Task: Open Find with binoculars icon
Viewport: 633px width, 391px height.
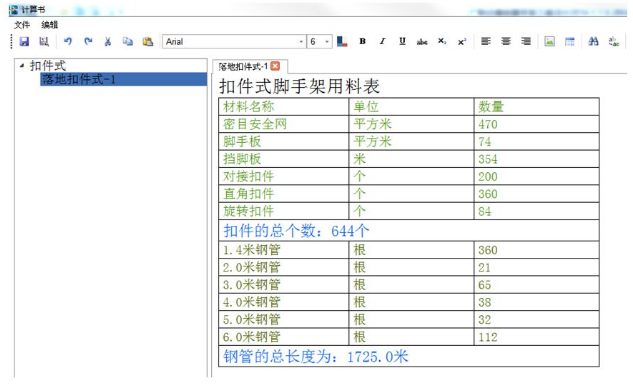Action: pyautogui.click(x=593, y=41)
